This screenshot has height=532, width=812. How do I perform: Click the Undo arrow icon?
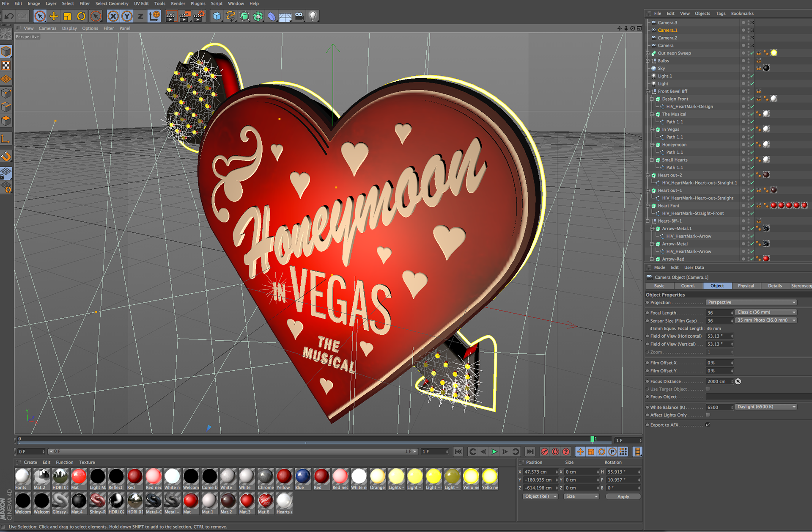(9, 17)
